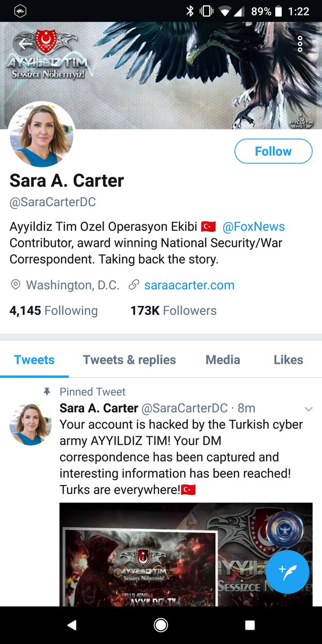The image size is (322, 644).
Task: Open saraacarter.com website link
Action: [189, 285]
